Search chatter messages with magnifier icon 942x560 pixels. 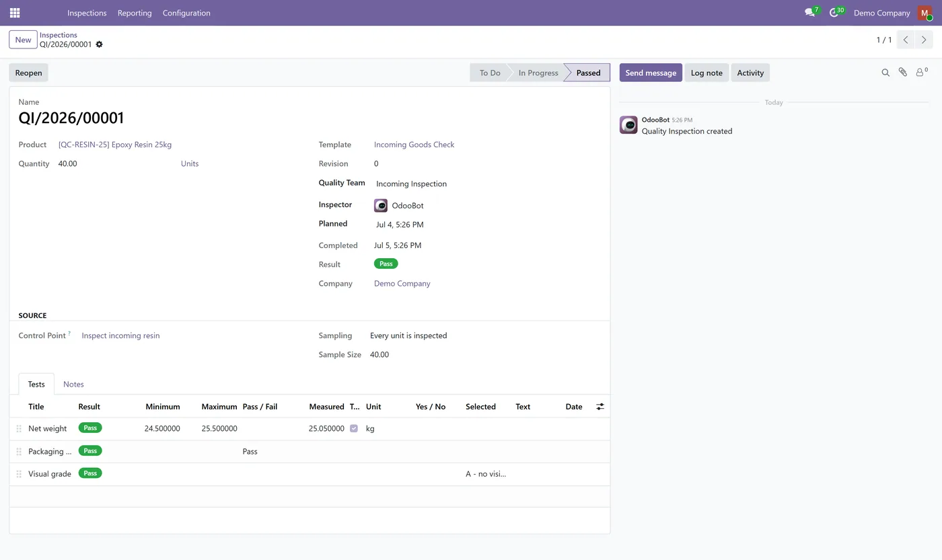885,73
